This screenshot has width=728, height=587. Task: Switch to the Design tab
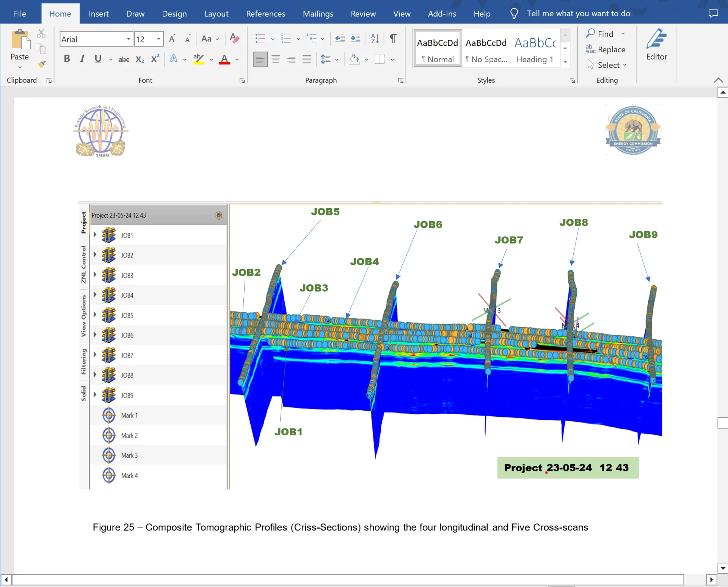click(x=174, y=14)
